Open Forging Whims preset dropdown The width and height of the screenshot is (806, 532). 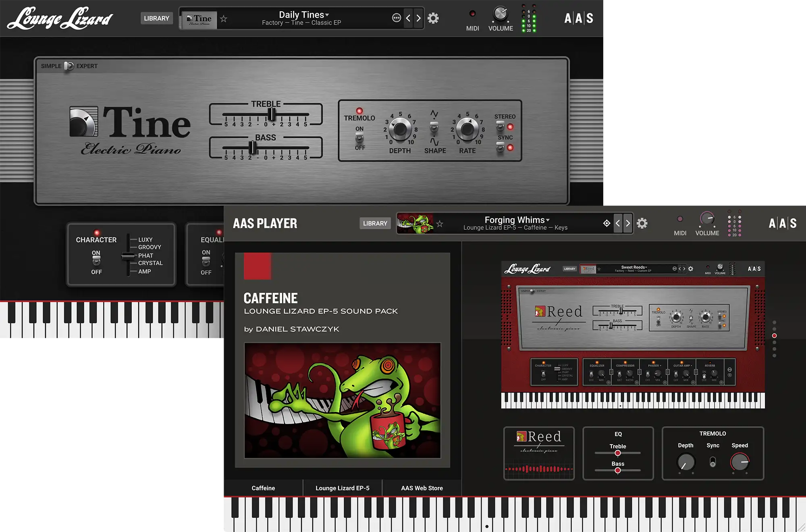click(517, 220)
